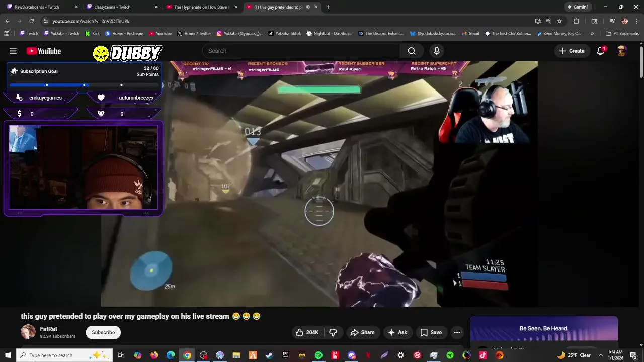Dislike this video
Viewport: 644px width, 362px height.
click(333, 332)
